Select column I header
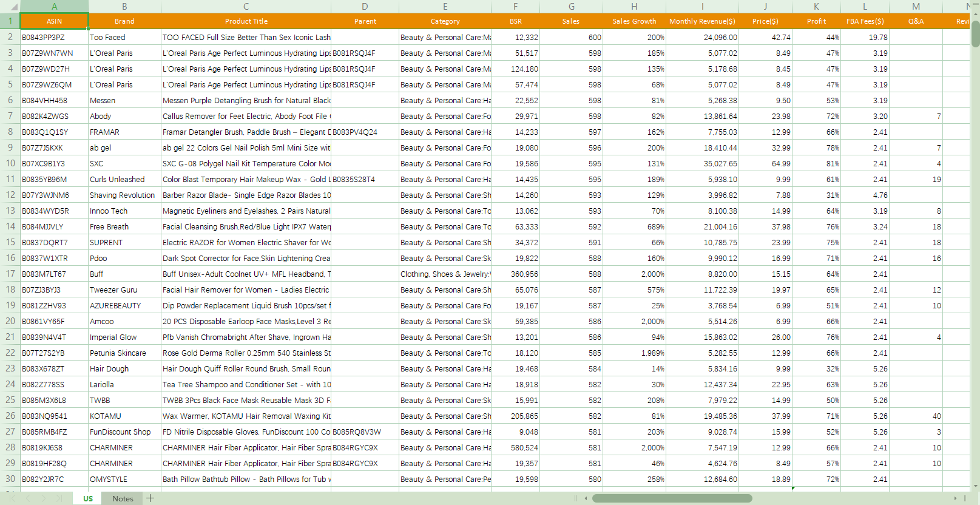 pos(702,6)
